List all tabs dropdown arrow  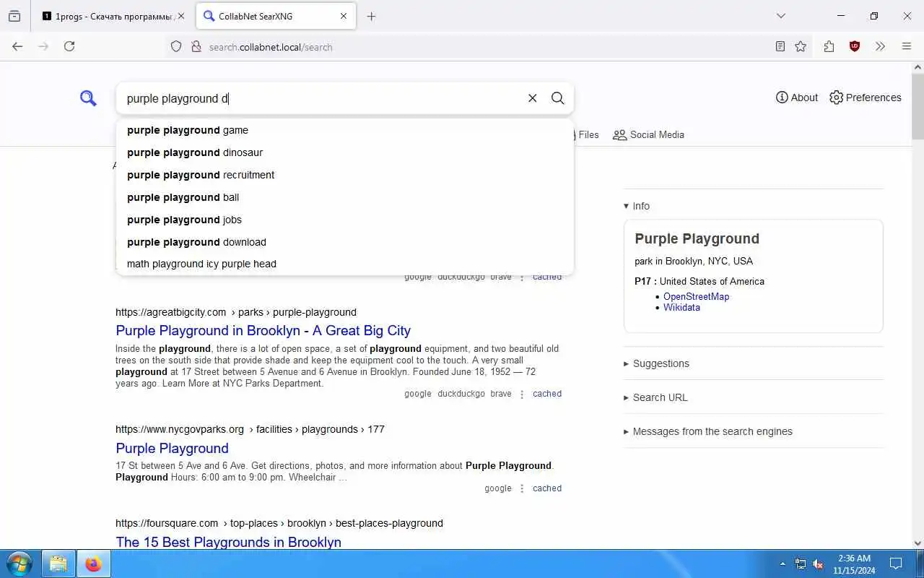[780, 16]
